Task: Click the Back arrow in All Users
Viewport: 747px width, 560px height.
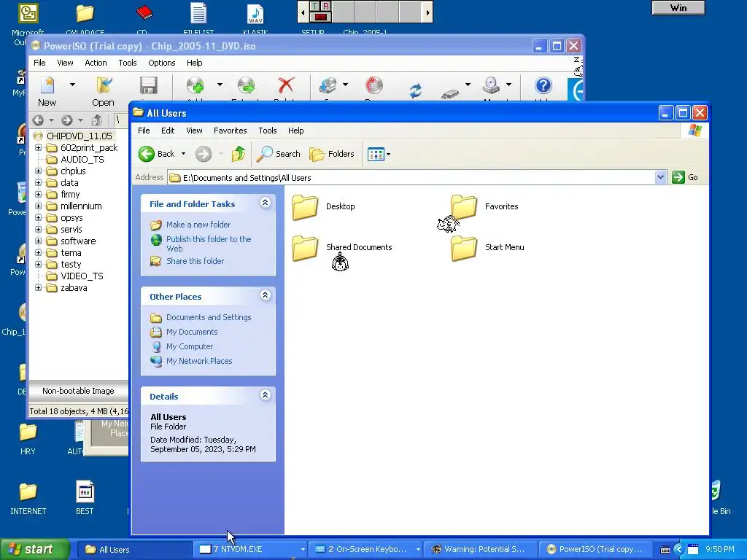Action: pos(147,154)
